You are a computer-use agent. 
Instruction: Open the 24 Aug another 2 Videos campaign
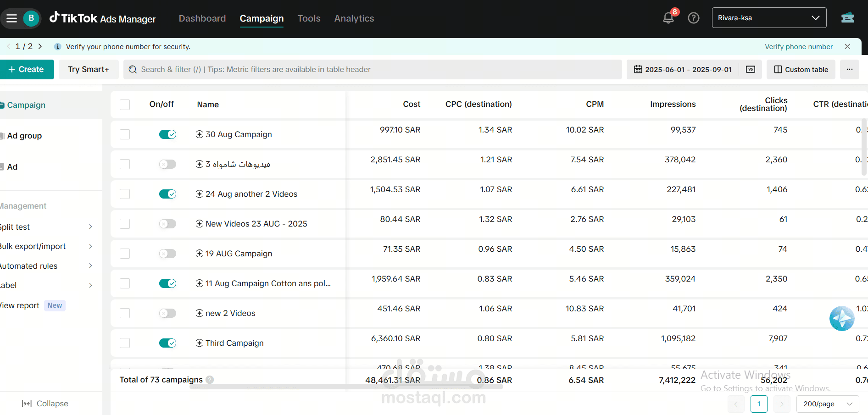pos(251,194)
